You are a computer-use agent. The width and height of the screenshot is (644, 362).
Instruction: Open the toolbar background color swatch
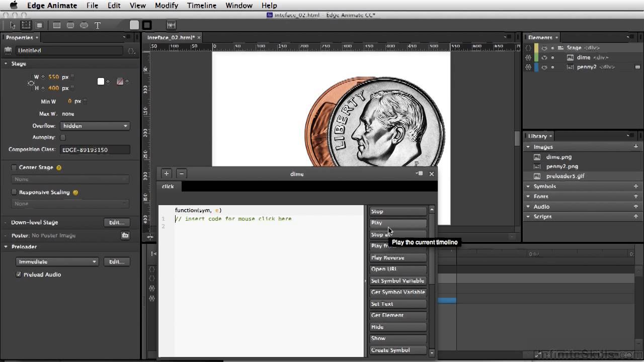pyautogui.click(x=134, y=25)
